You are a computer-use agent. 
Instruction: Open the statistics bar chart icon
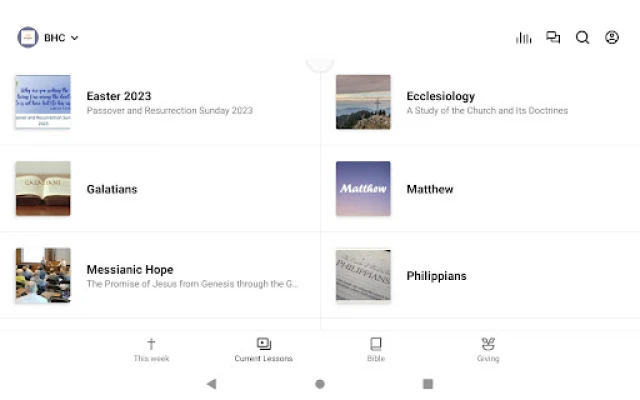pyautogui.click(x=523, y=38)
